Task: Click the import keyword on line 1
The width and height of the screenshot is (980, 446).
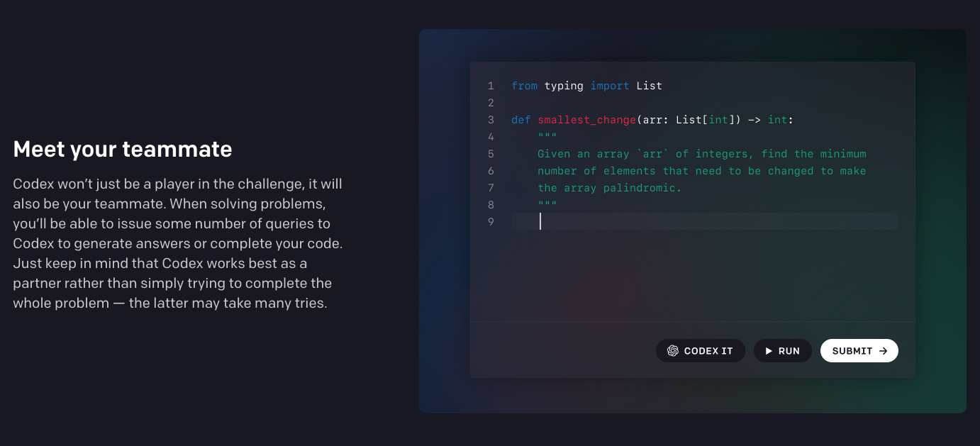Action: tap(610, 86)
